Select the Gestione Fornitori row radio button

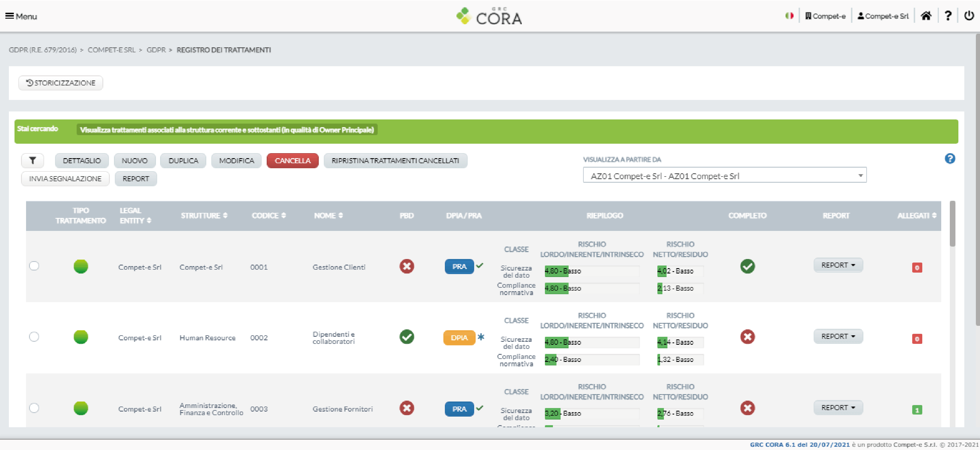coord(34,408)
